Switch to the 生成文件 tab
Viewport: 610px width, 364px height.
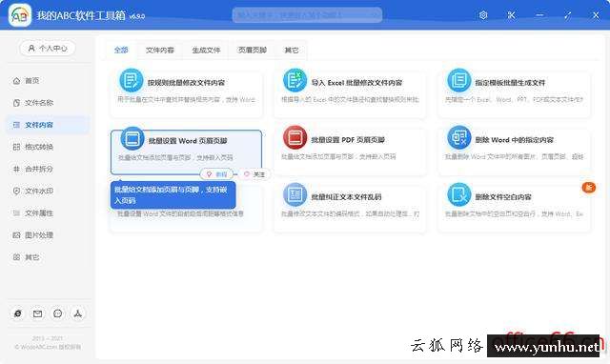[206, 51]
